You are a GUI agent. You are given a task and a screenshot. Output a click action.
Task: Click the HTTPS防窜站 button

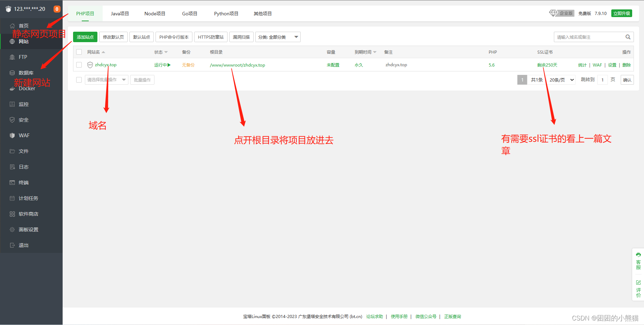coord(211,37)
